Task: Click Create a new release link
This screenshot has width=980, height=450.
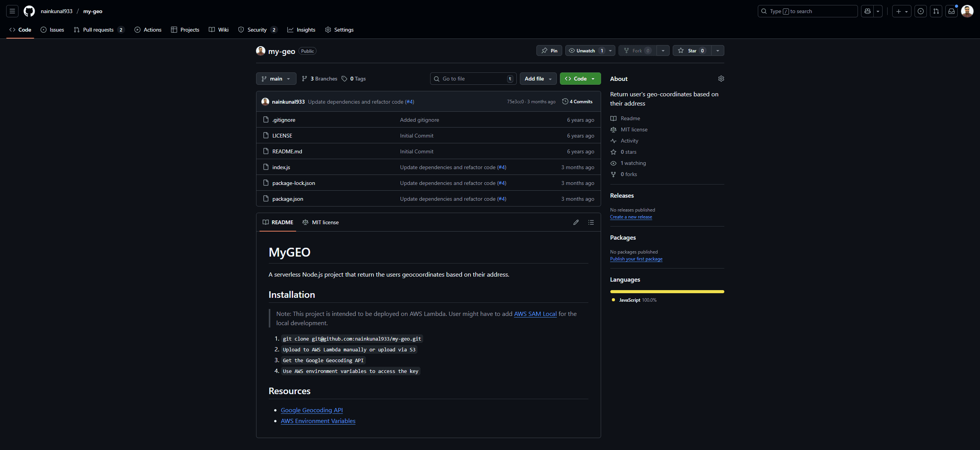Action: tap(631, 217)
